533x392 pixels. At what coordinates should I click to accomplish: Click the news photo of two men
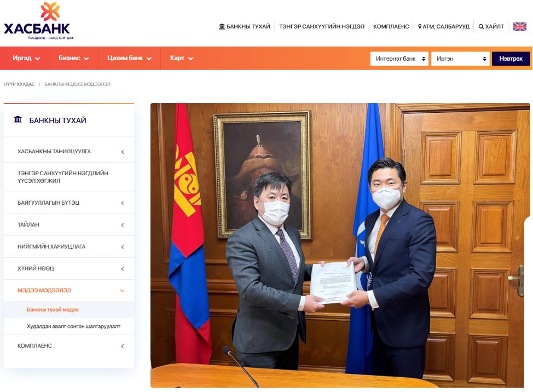point(340,245)
